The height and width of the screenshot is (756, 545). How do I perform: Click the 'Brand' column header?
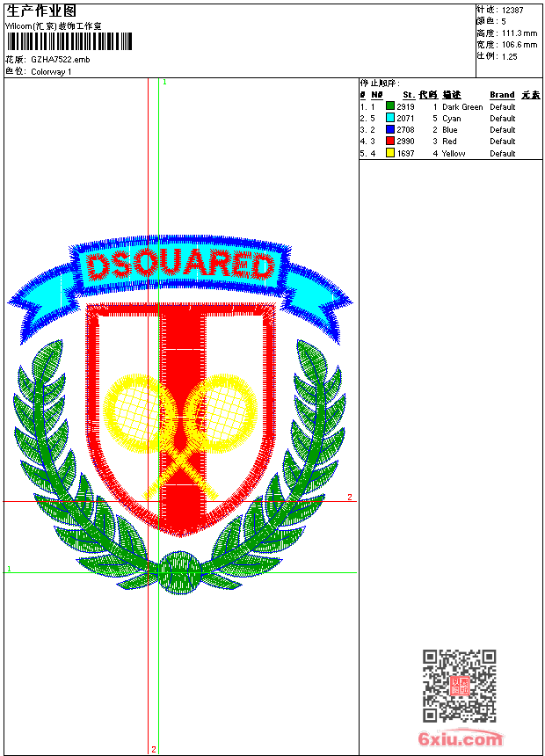pos(502,95)
